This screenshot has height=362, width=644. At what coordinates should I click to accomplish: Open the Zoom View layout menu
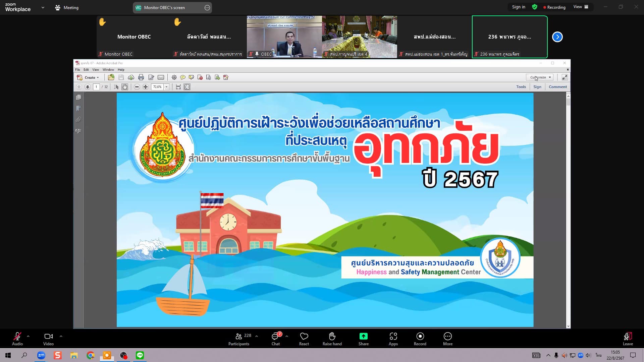[581, 7]
